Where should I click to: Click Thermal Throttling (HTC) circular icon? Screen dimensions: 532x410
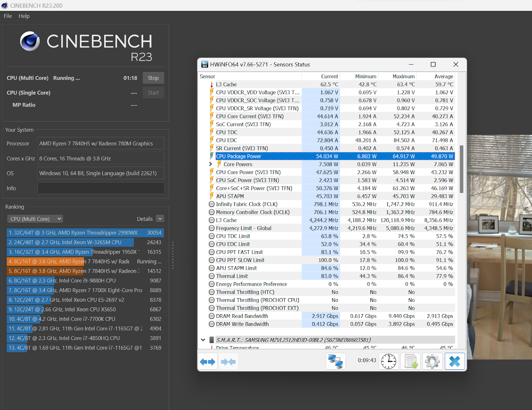[211, 292]
